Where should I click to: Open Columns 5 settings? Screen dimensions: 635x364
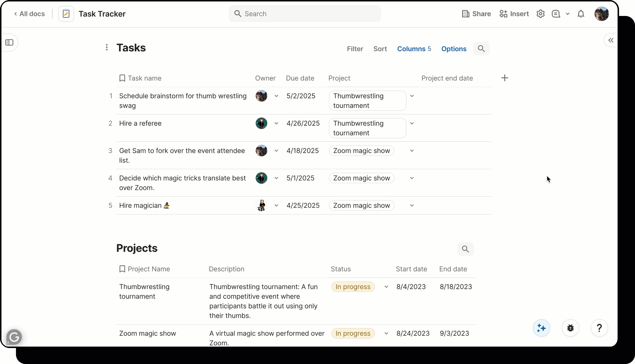tap(414, 49)
